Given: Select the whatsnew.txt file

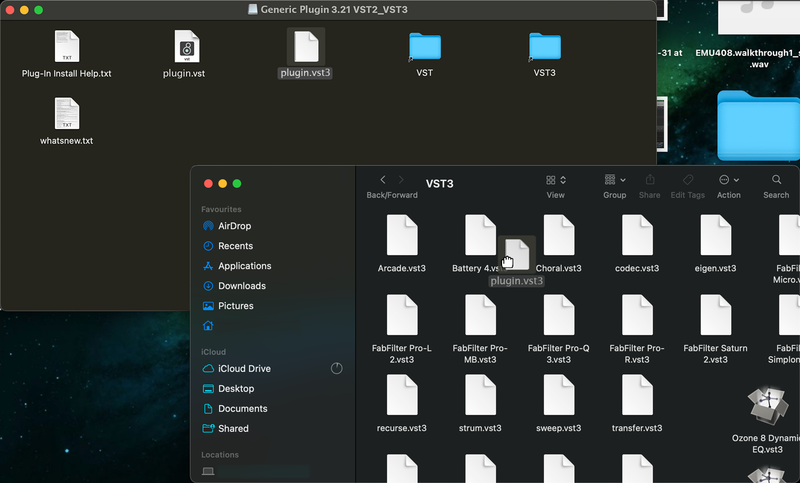Looking at the screenshot, I should (66, 114).
